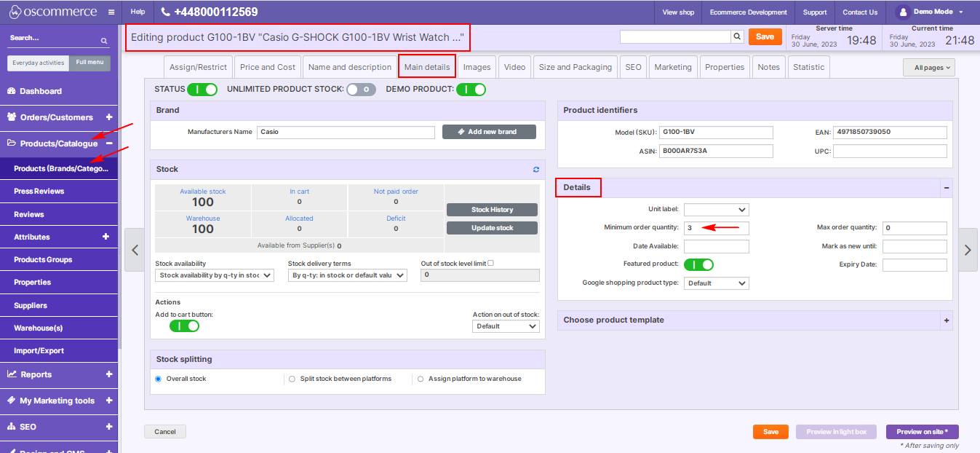Open Action on out of stock dropdown

[x=506, y=326]
